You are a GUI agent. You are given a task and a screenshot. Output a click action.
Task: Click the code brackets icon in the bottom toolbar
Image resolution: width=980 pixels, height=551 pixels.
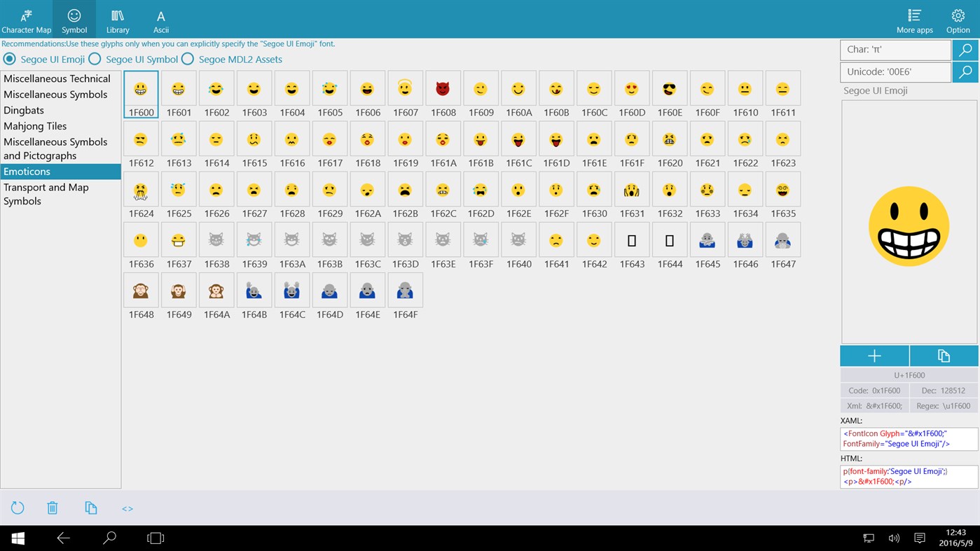127,508
